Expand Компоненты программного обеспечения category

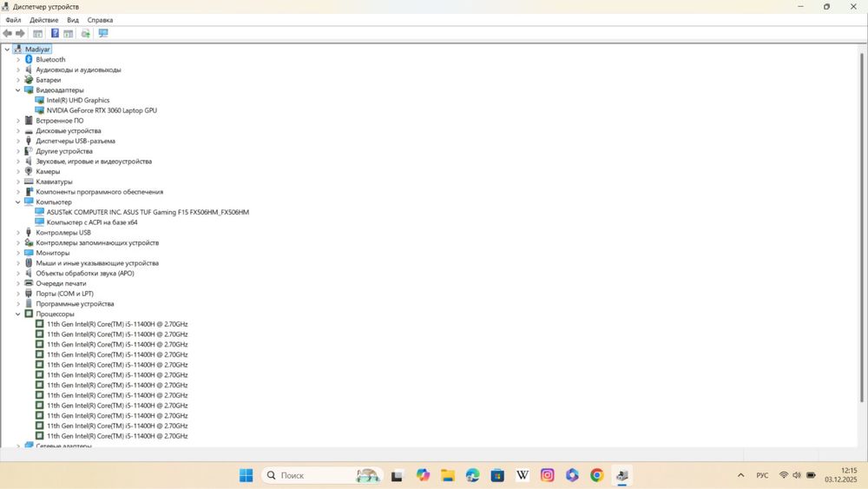click(x=17, y=192)
